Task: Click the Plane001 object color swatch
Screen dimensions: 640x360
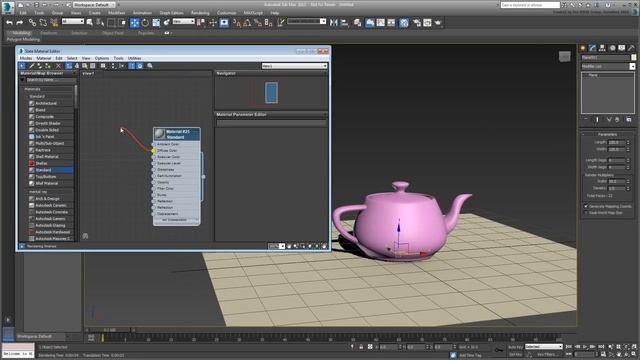Action: click(x=634, y=58)
